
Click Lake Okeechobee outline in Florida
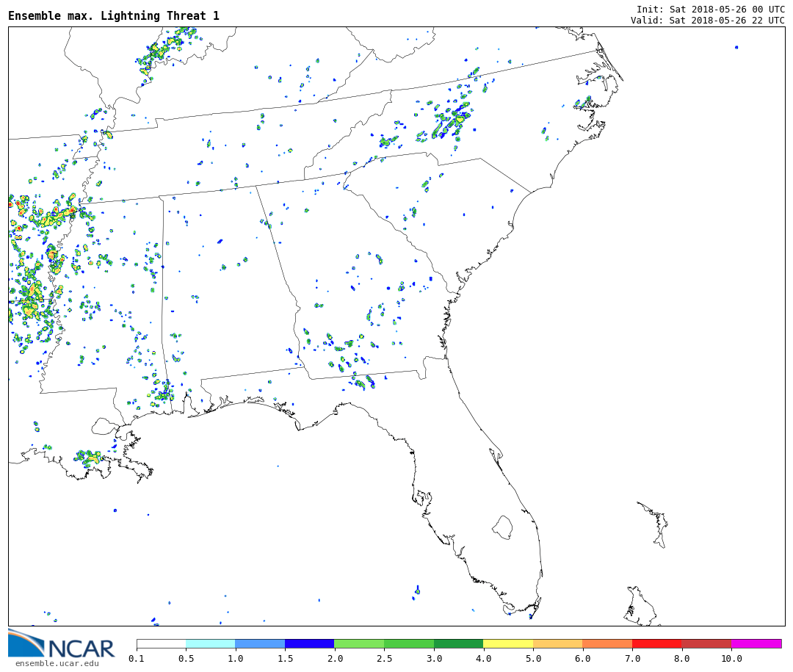pos(503,528)
